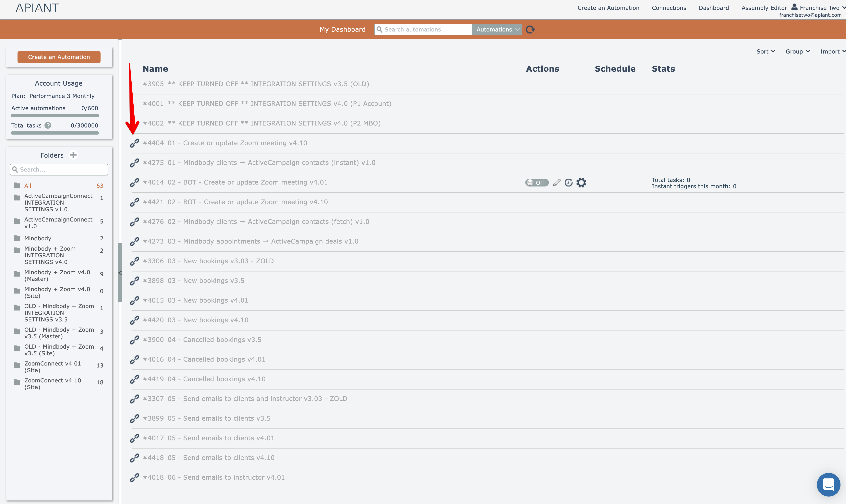846x504 pixels.
Task: Click the link icon for automation #4404
Action: pyautogui.click(x=135, y=143)
